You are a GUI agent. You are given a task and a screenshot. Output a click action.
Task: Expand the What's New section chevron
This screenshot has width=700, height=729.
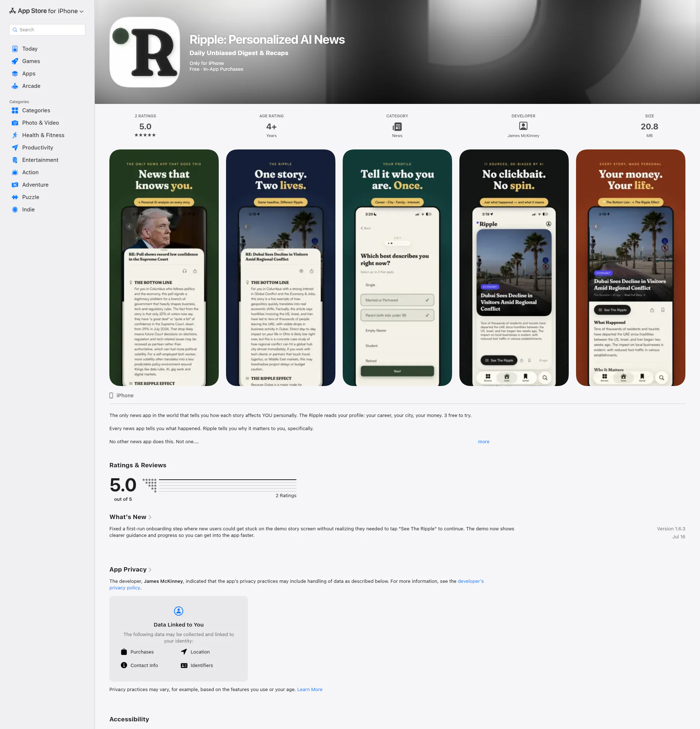pyautogui.click(x=150, y=517)
